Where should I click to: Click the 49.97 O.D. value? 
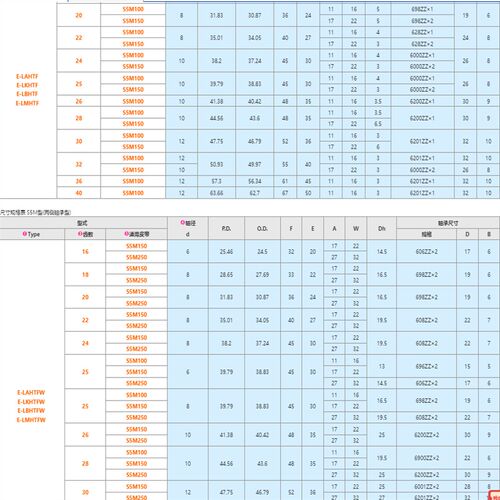(255, 164)
